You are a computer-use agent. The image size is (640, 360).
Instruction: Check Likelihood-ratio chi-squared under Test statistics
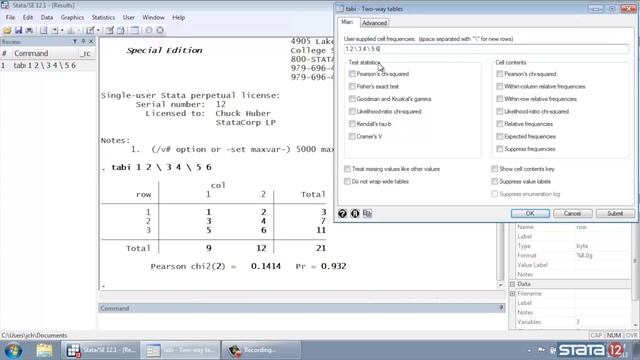point(352,111)
